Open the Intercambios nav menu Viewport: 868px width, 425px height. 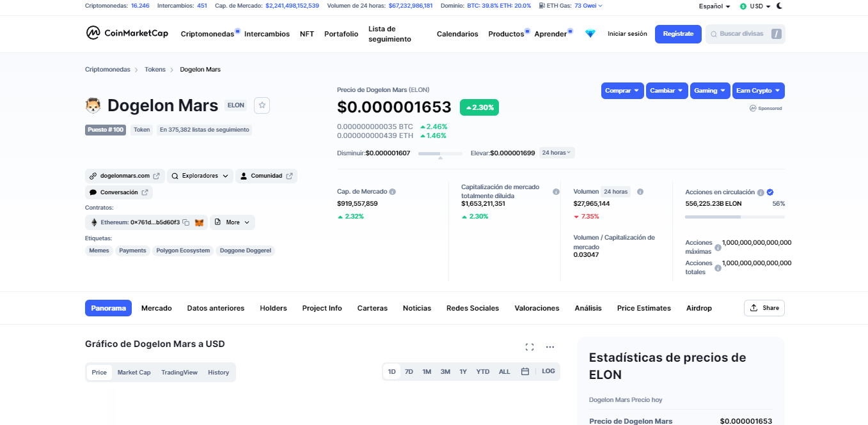[x=267, y=34]
